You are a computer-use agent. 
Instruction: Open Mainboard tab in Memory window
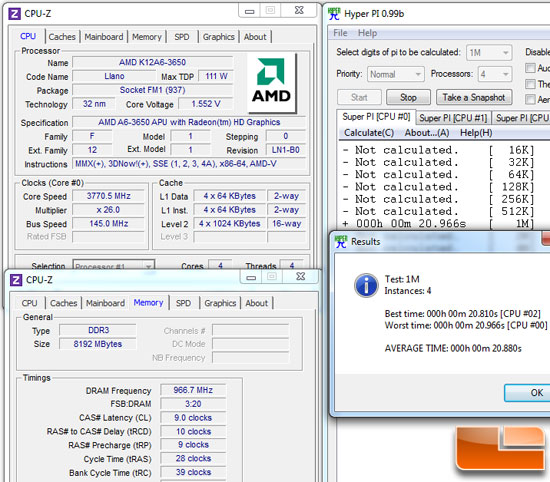pyautogui.click(x=105, y=303)
